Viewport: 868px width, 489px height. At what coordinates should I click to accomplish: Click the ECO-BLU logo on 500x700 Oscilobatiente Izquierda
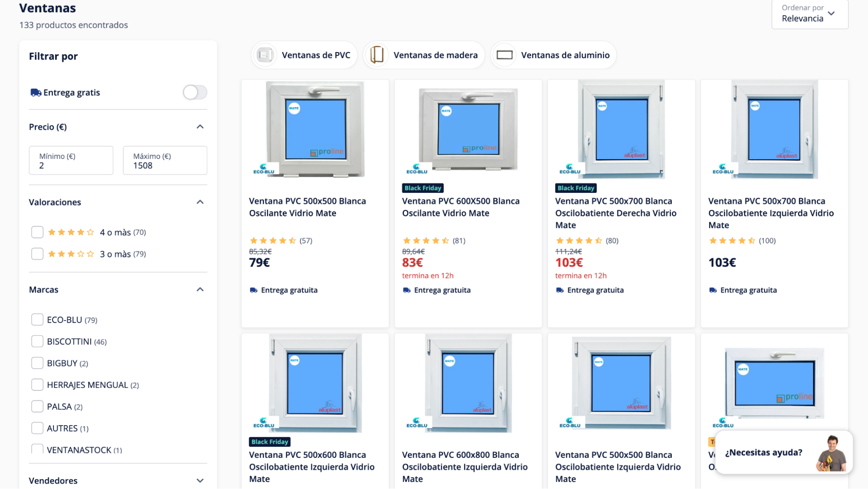pos(723,169)
